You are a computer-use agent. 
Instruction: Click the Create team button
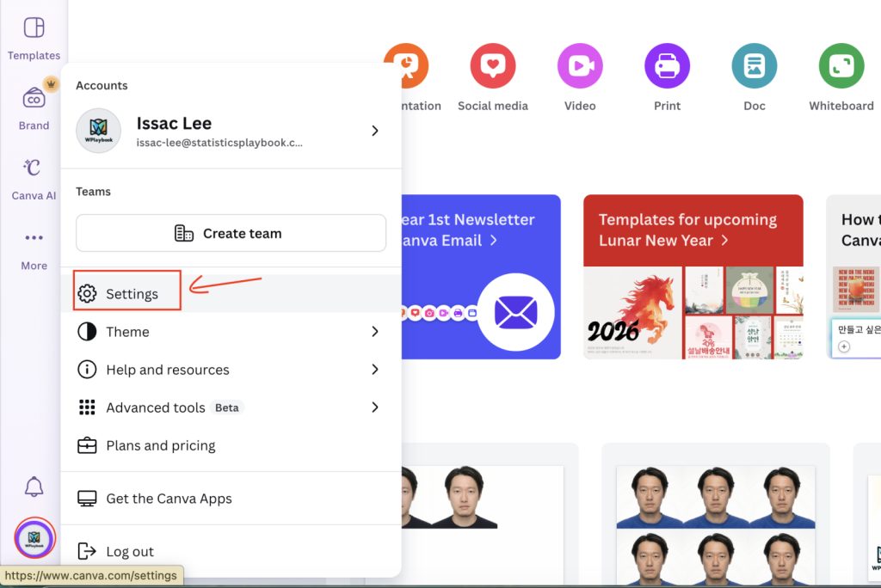(231, 233)
